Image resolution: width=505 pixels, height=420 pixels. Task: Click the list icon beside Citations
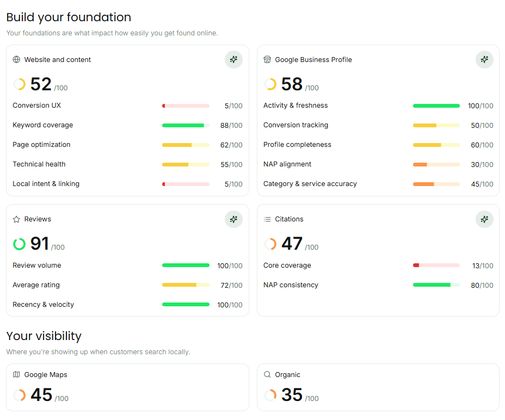[x=267, y=219]
